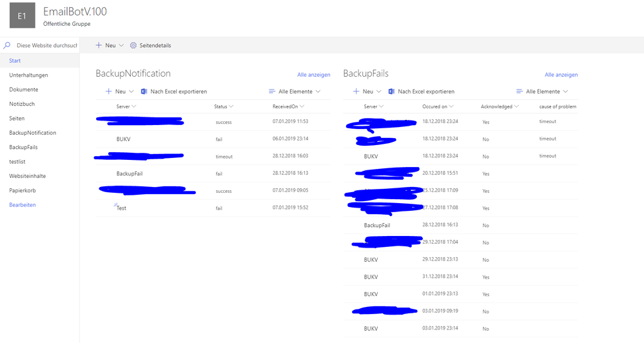Screen dimensions: 644x343
Task: Open the Seitendetails gear icon
Action: click(133, 45)
